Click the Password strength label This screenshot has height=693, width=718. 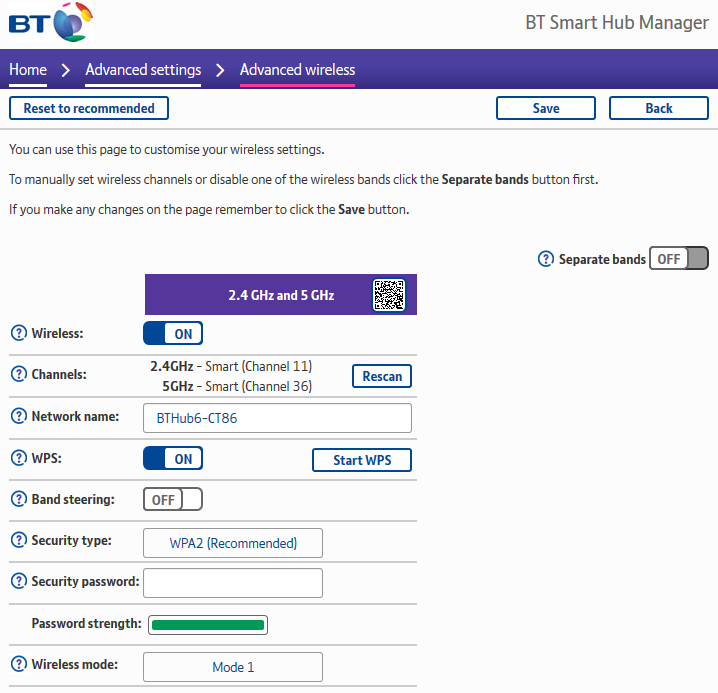tap(87, 623)
